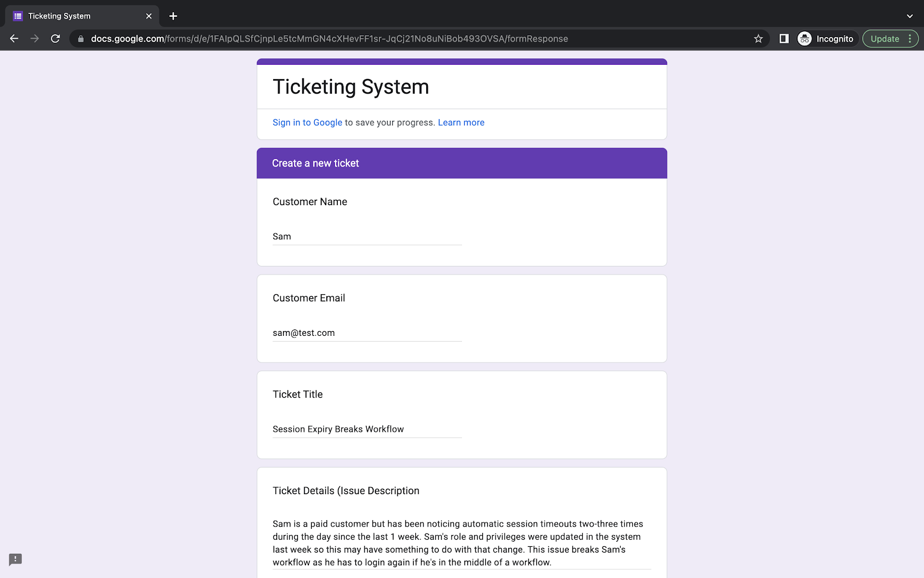View site information lock icon
This screenshot has height=578, width=924.
pos(81,39)
